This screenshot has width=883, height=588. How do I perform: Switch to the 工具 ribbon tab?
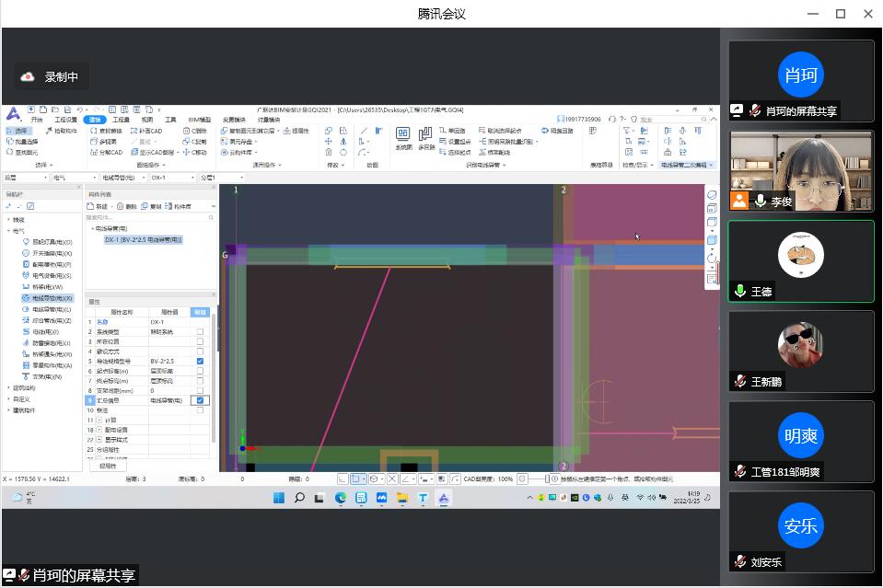coord(170,120)
